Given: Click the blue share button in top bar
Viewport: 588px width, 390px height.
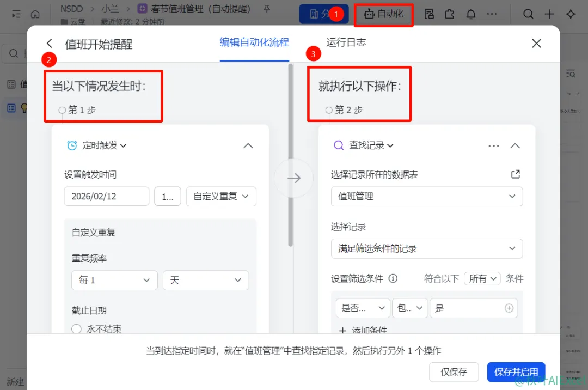Looking at the screenshot, I should pyautogui.click(x=324, y=14).
